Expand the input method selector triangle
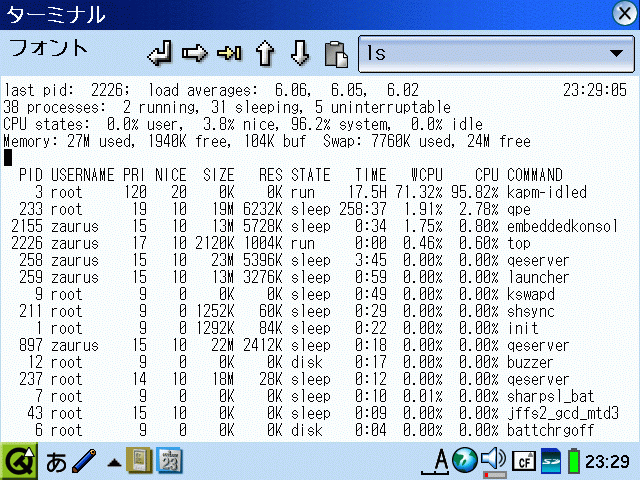This screenshot has width=640, height=480. pos(114,463)
